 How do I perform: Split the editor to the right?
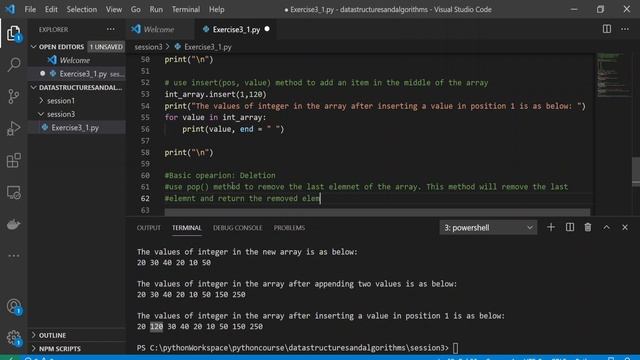[607, 29]
